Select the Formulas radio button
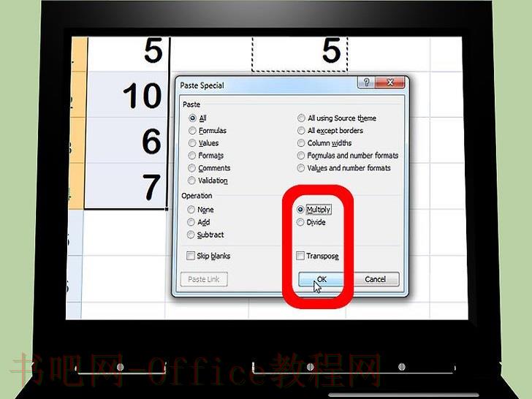 [x=192, y=131]
